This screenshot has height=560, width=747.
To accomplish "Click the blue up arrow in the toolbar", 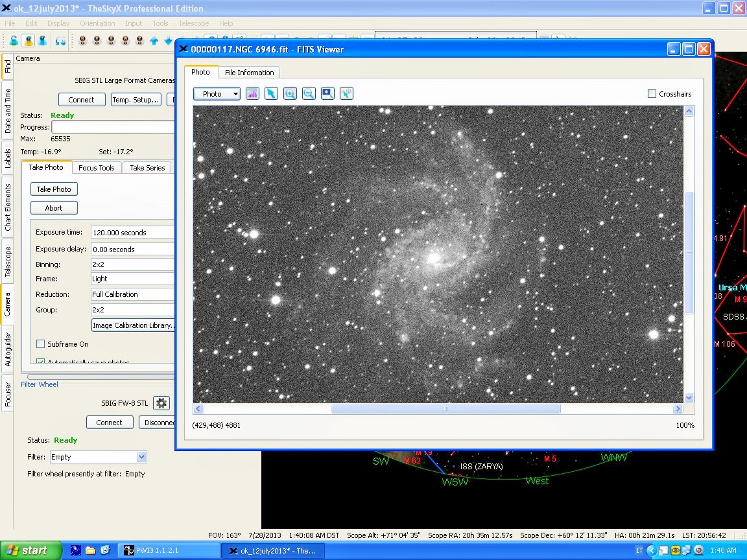I will click(154, 41).
